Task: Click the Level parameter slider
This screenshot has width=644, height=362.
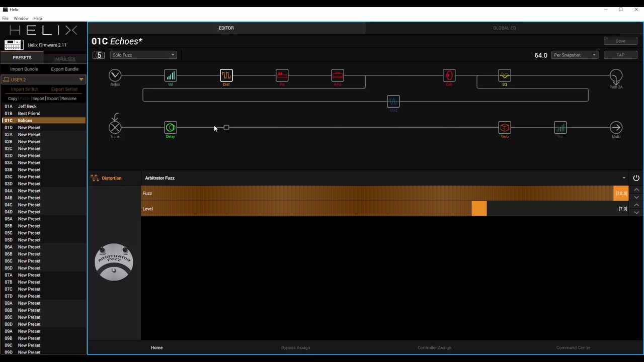Action: 385,209
